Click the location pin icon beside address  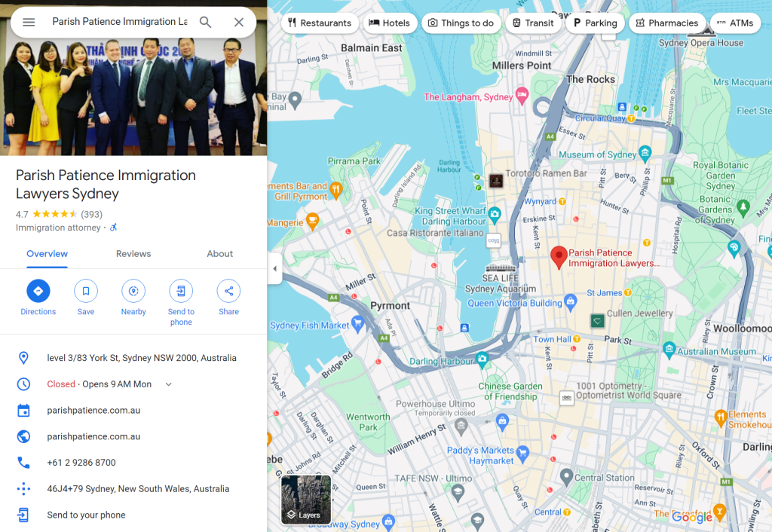pyautogui.click(x=23, y=358)
